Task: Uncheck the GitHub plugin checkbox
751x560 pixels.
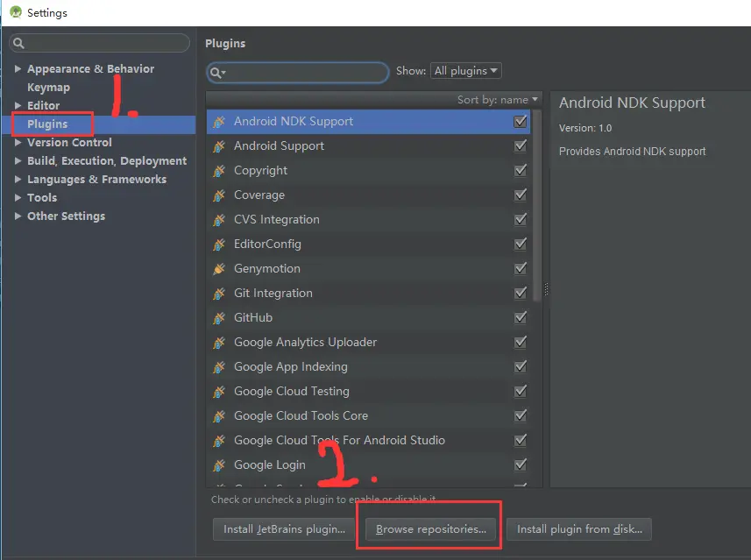Action: tap(521, 317)
